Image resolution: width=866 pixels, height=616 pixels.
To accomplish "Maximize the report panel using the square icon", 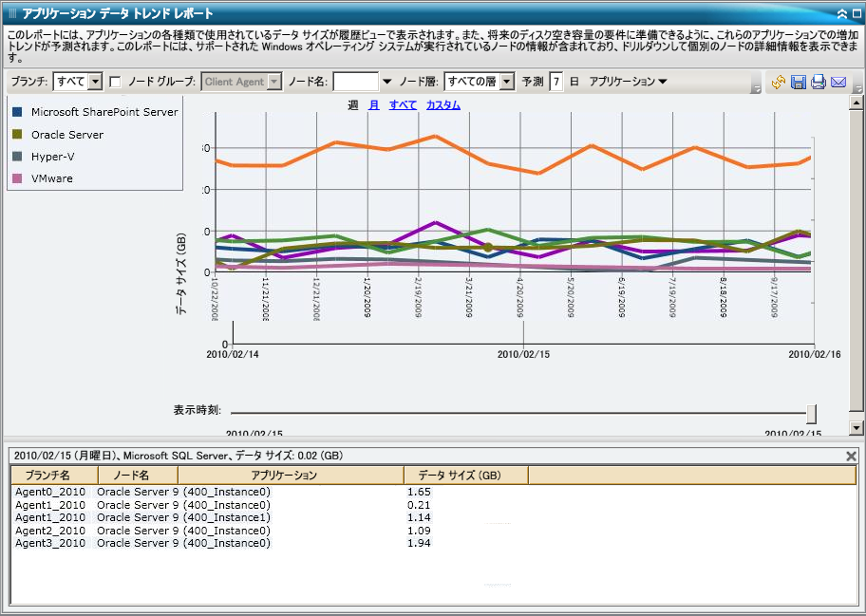I will (x=856, y=13).
